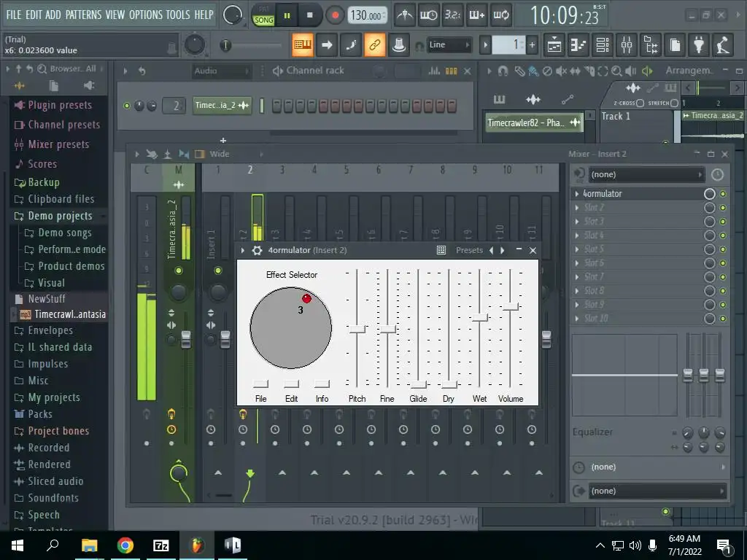Toggle 4ormulator slot enable LED

pos(723,194)
